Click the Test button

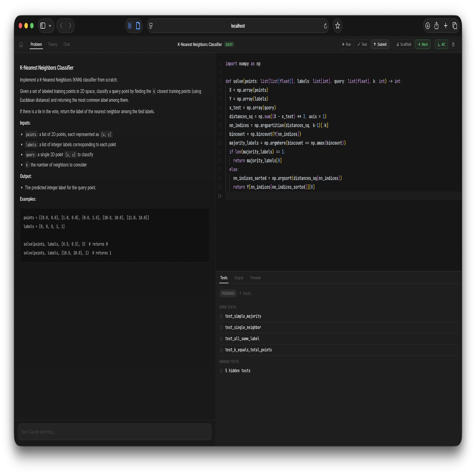coord(362,44)
